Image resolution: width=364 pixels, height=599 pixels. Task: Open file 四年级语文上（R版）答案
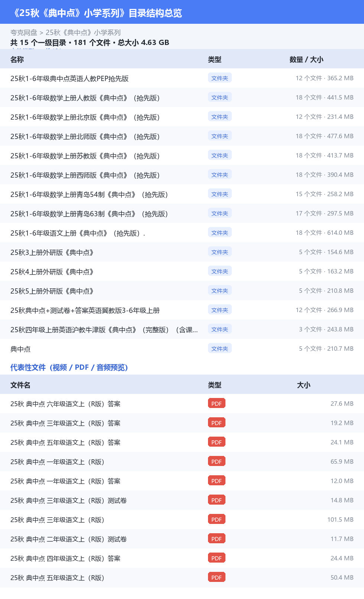click(65, 558)
